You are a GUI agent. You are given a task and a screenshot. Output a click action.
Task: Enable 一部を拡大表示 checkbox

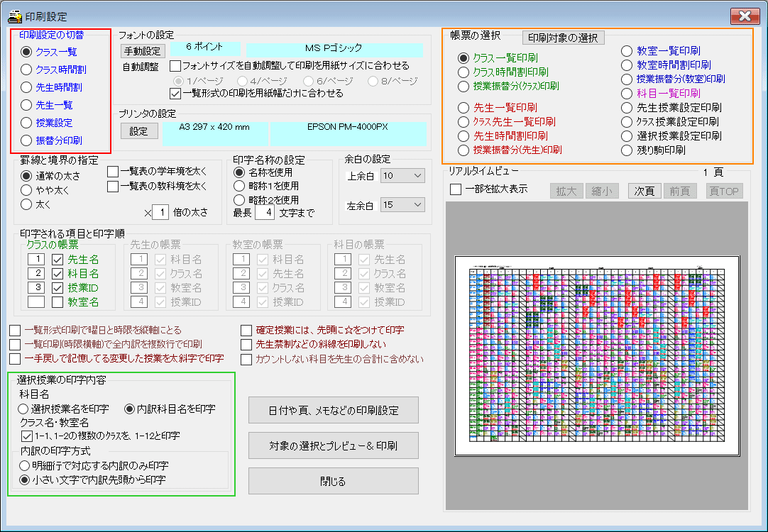[x=456, y=189]
